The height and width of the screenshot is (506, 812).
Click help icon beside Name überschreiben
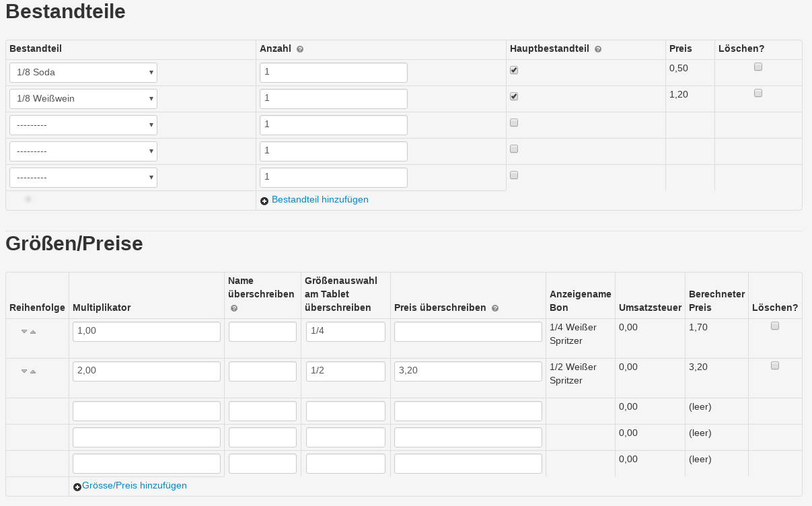[234, 308]
